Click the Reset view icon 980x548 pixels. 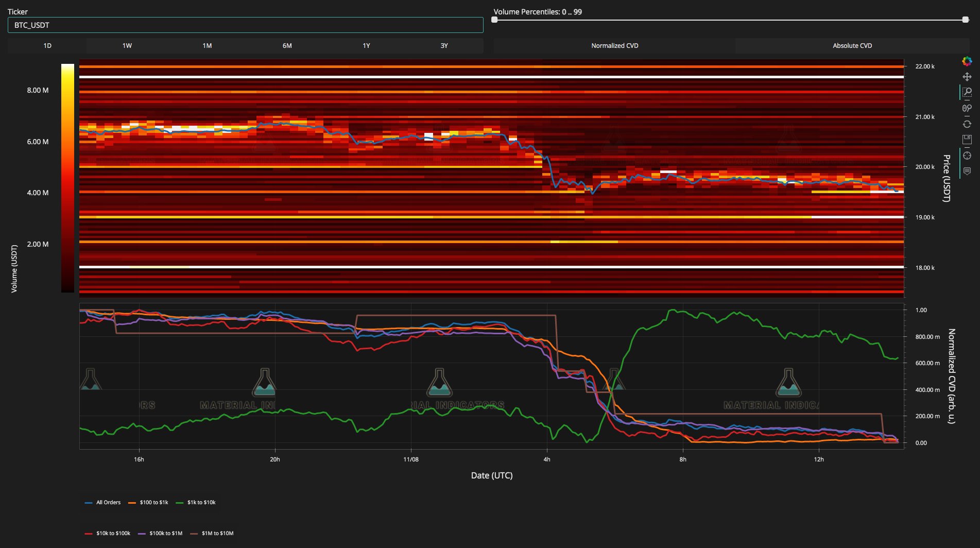967,124
